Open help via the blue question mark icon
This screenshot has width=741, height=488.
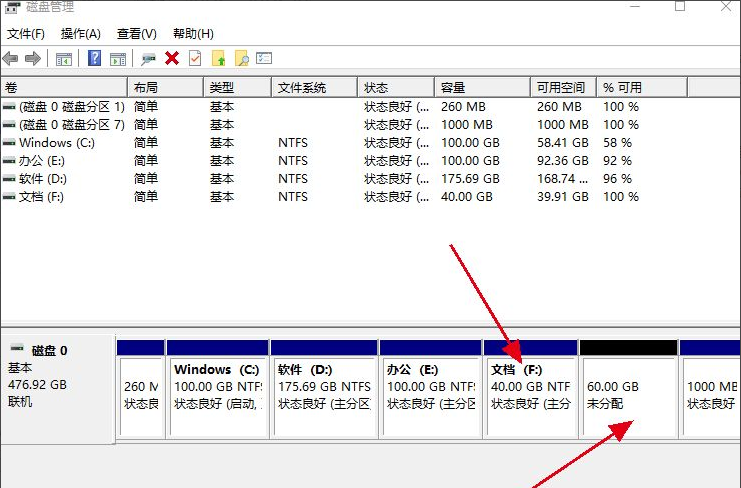coord(94,59)
